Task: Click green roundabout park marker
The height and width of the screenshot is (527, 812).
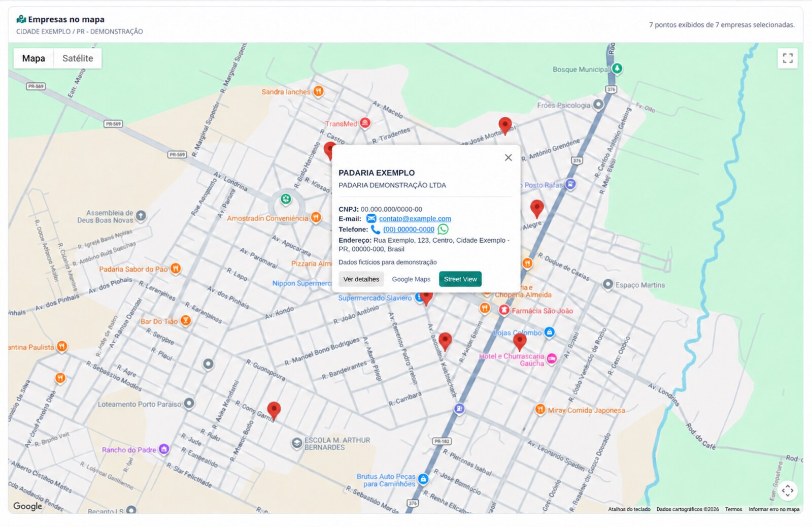Action: (286, 199)
